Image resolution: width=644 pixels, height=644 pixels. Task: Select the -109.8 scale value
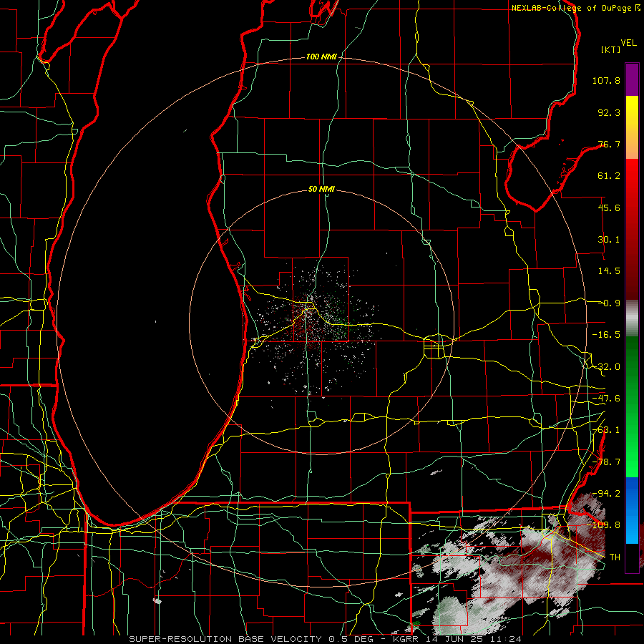(603, 525)
